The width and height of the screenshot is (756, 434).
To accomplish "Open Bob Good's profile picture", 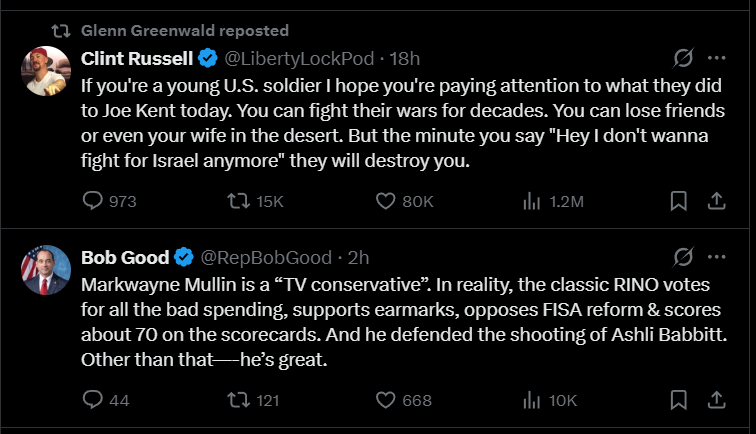I will click(x=45, y=270).
